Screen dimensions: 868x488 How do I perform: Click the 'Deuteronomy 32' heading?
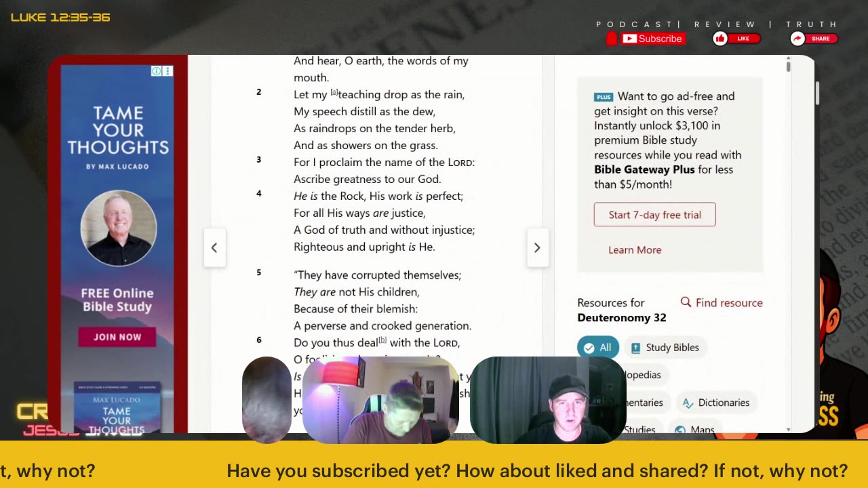pyautogui.click(x=622, y=317)
